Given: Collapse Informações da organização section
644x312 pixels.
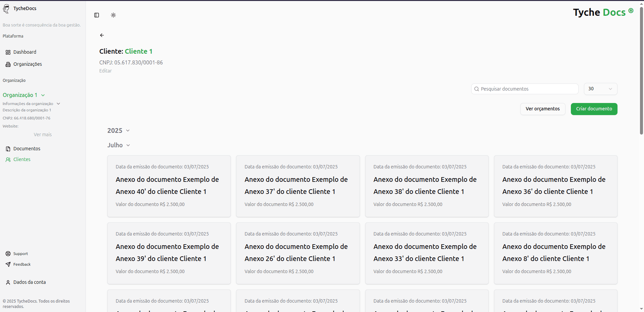Looking at the screenshot, I should (x=58, y=104).
